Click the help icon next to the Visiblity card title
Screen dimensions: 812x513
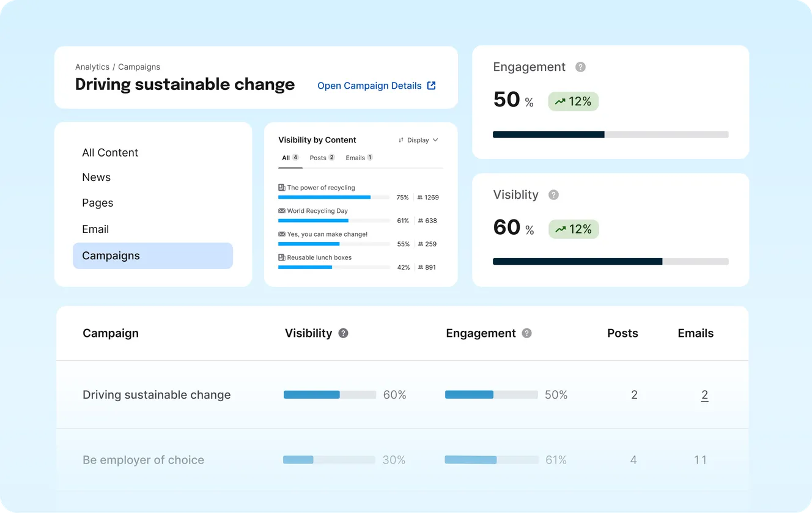point(553,195)
